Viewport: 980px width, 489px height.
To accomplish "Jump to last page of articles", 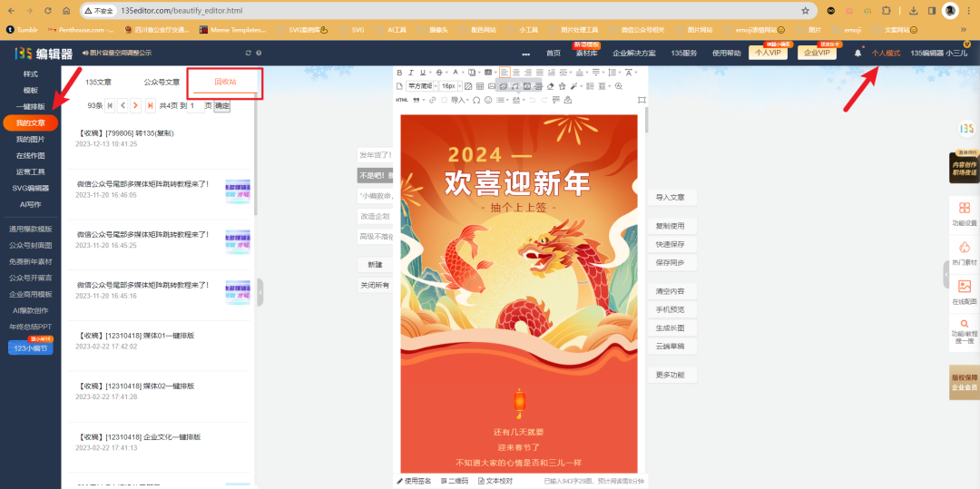I will point(150,105).
